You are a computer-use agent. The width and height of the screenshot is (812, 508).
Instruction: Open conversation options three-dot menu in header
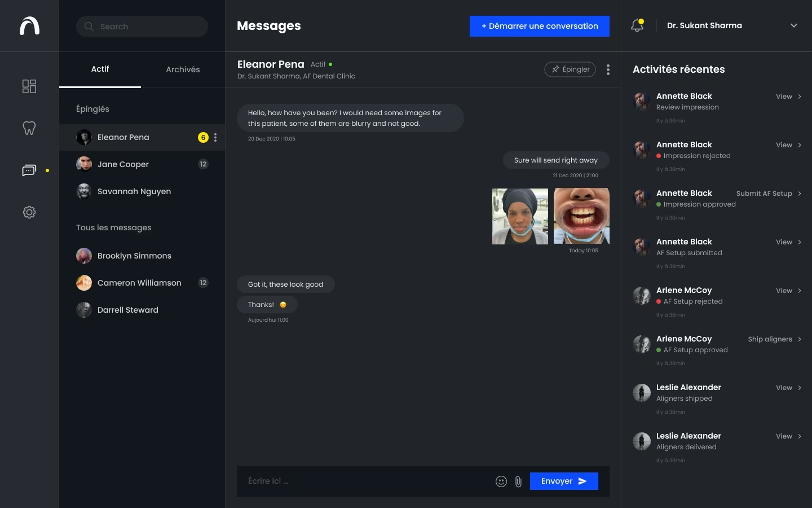tap(608, 69)
